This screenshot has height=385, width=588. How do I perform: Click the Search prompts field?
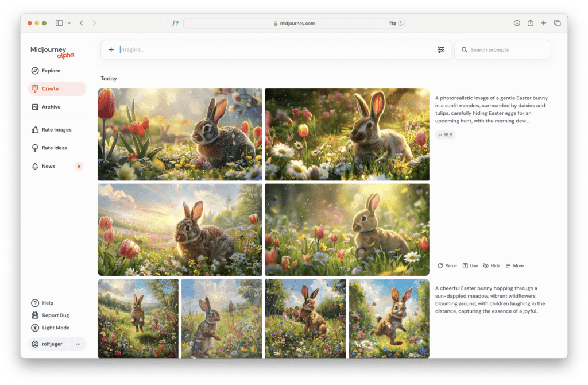coord(502,50)
